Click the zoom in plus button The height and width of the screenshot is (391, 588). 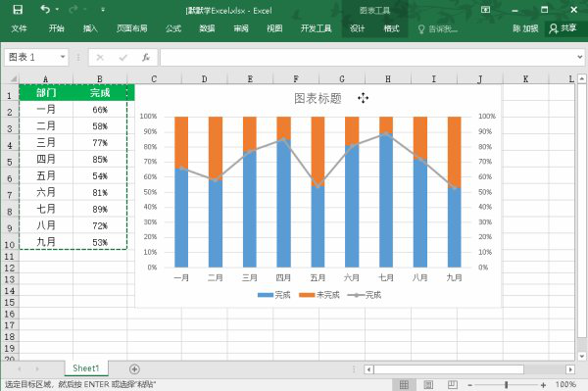point(543,385)
